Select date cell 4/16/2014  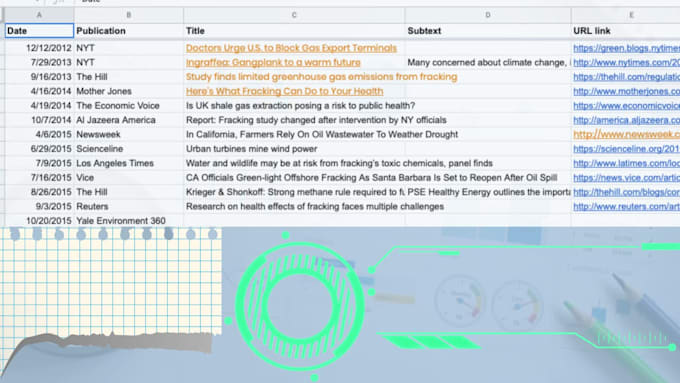(39, 91)
